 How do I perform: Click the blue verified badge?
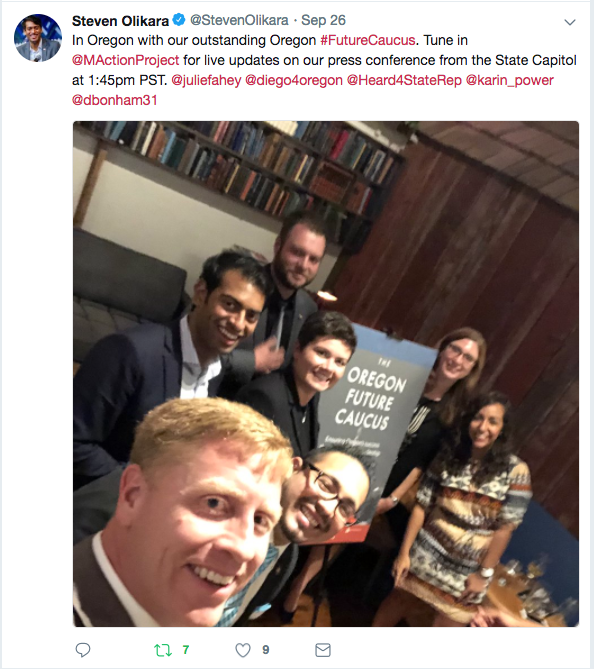[179, 20]
